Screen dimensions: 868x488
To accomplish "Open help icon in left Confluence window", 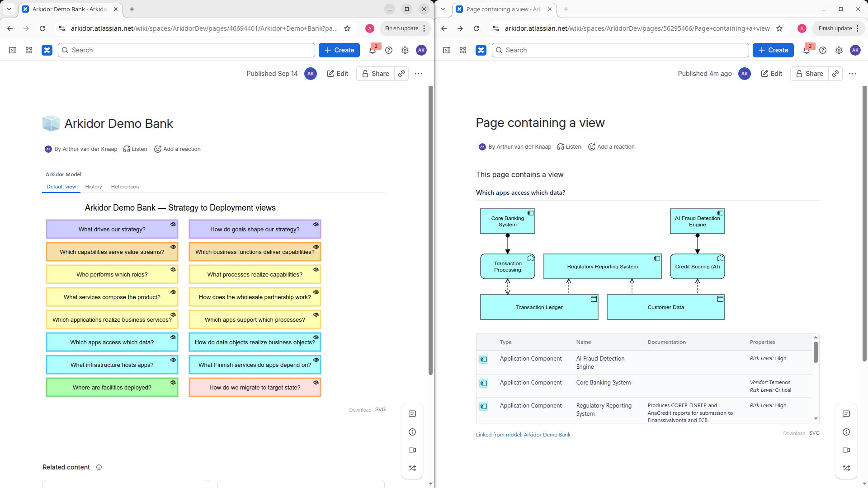I will point(389,50).
